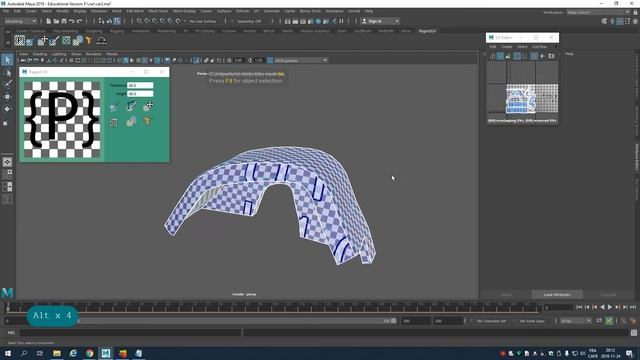Open the Cut/Sew menu in UV Editor
640x360 pixels.
click(x=540, y=47)
